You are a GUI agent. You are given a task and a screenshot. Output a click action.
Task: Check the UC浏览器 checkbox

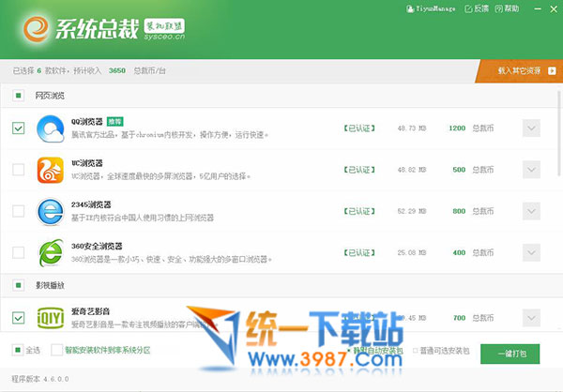(x=19, y=170)
